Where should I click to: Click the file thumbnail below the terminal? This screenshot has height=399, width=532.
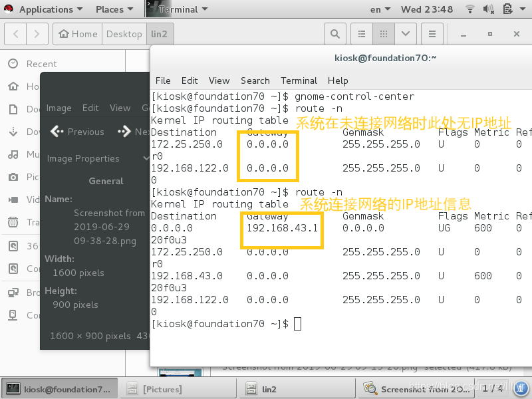pos(180,372)
